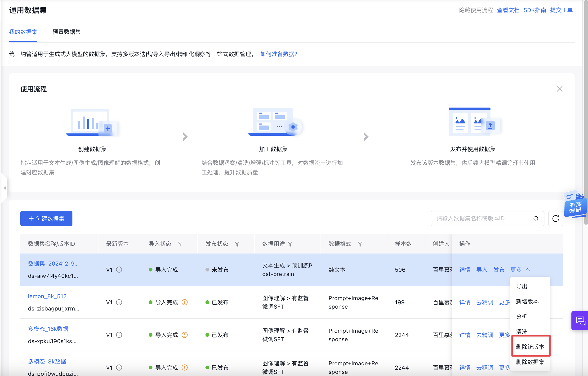
Task: Expand the collapsed left sidebar arrow
Action: click(x=4, y=188)
